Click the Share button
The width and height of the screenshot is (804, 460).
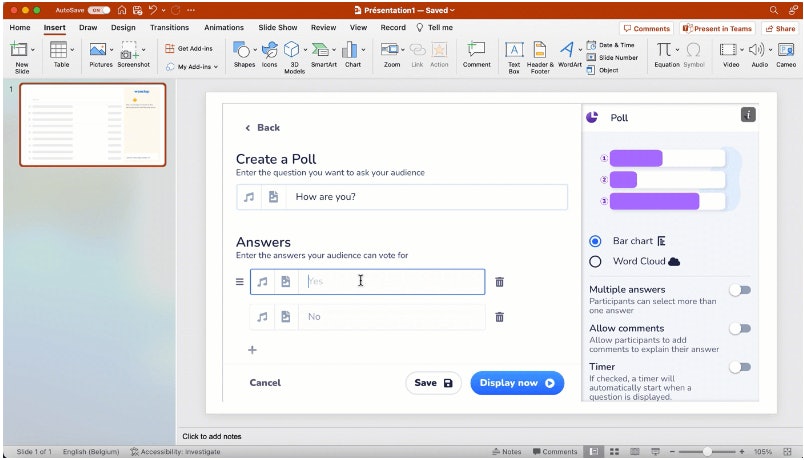781,29
